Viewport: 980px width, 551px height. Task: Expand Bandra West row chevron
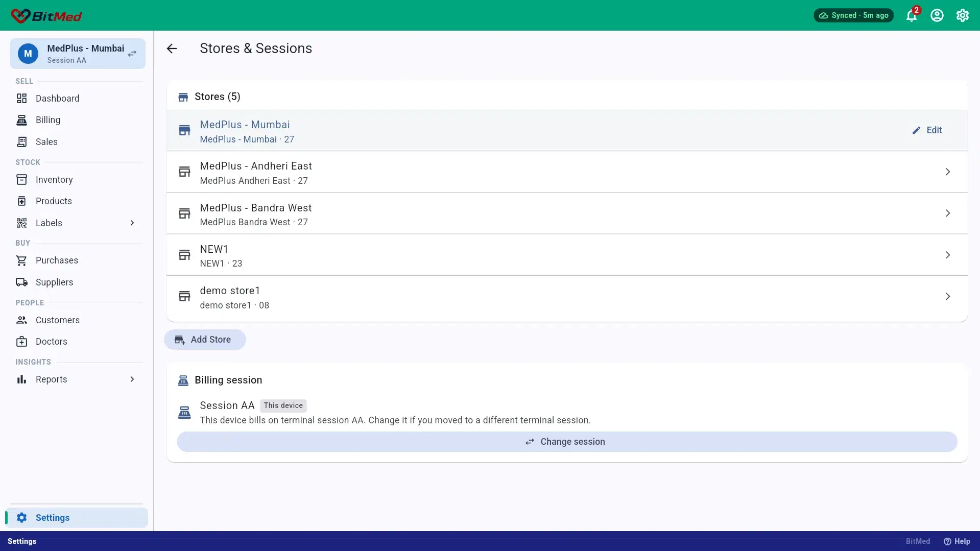(x=948, y=213)
